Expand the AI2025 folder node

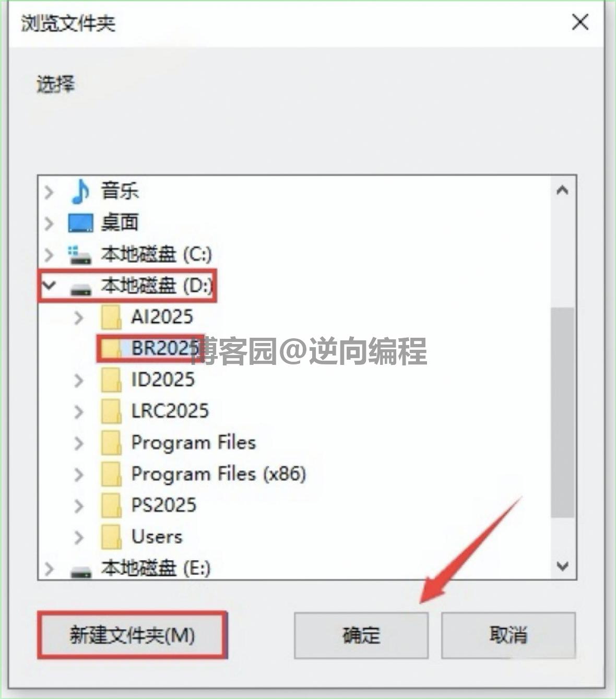click(x=79, y=317)
